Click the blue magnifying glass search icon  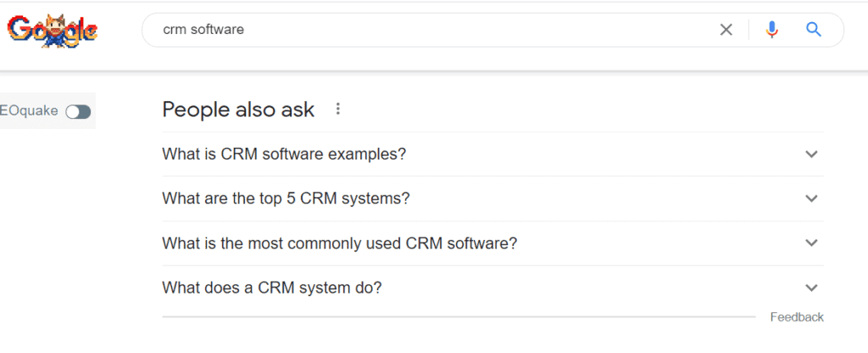coord(814,30)
